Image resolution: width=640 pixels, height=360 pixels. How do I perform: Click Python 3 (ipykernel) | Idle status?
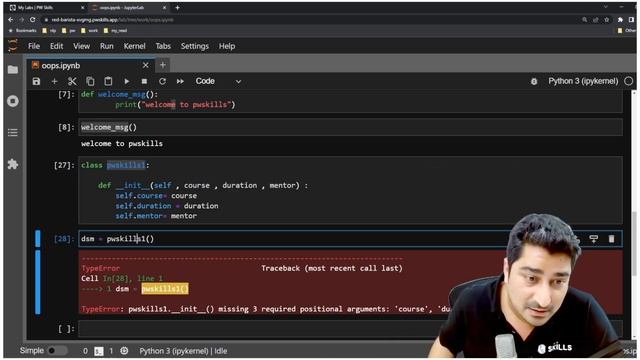click(x=183, y=351)
